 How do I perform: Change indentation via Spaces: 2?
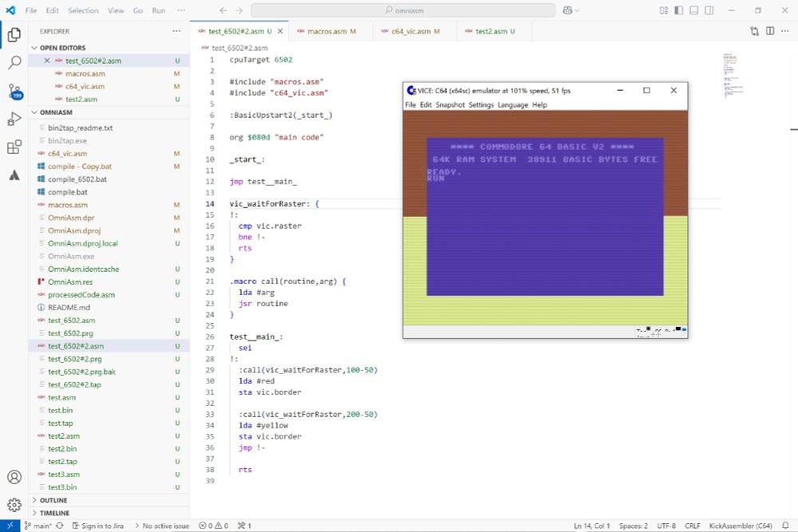click(x=633, y=526)
